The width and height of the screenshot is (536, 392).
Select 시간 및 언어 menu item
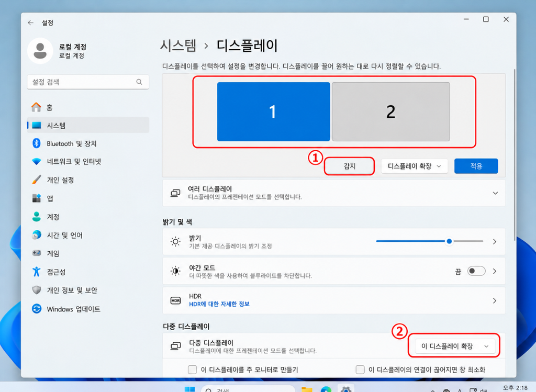tap(88, 235)
